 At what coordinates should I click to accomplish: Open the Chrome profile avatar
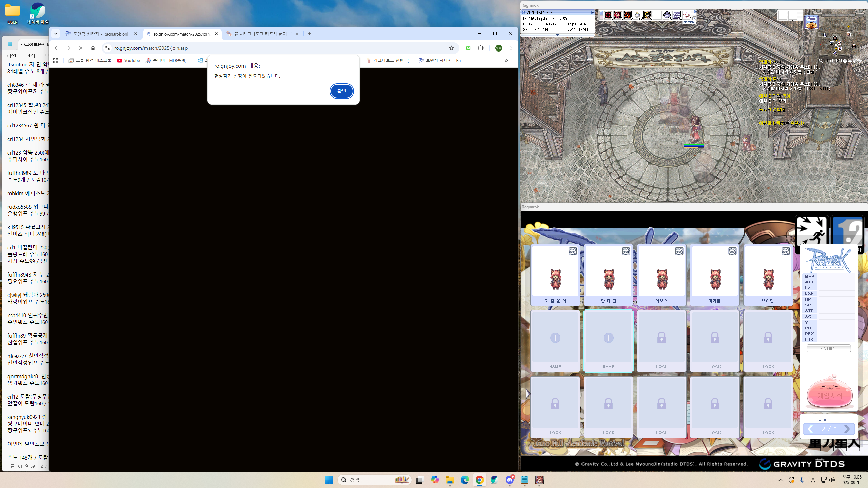[x=499, y=48]
